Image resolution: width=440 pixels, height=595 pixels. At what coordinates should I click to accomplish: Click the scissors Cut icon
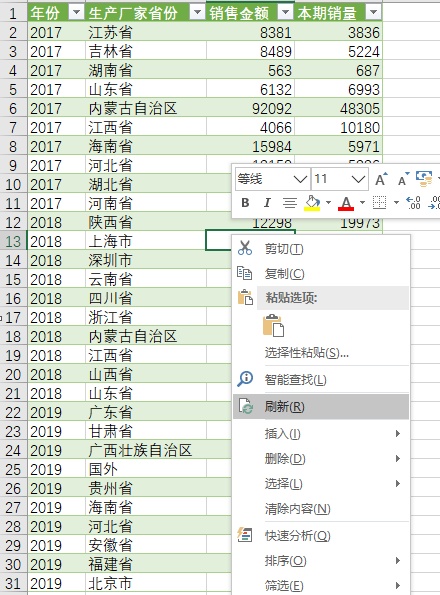point(245,248)
